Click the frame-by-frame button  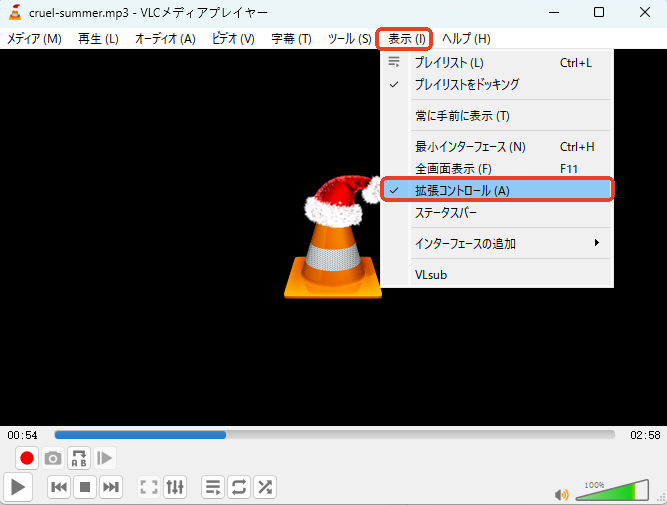pyautogui.click(x=105, y=458)
